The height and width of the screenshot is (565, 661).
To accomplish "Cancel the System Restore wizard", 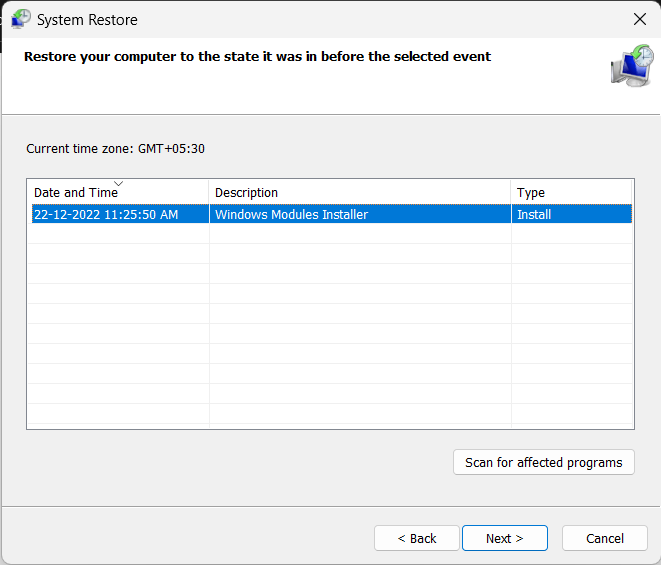I will pyautogui.click(x=605, y=538).
